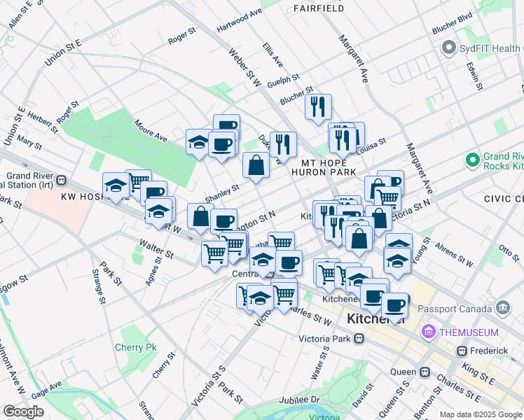Open the Passport Canada government pin

[502, 307]
